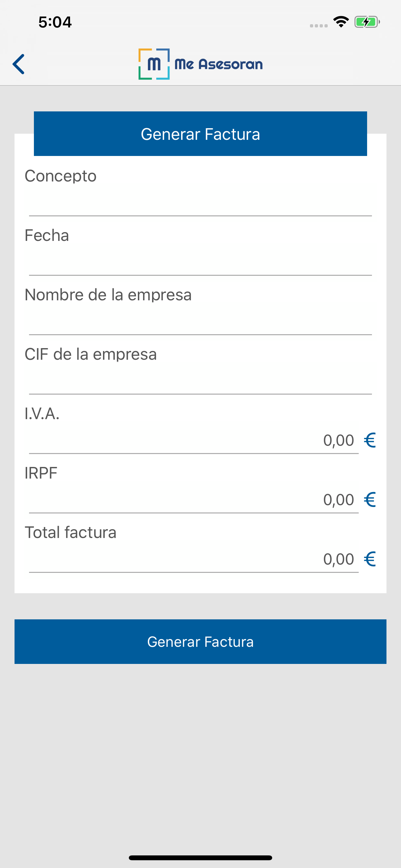Tap the home indicator bar
Viewport: 401px width, 868px height.
click(x=200, y=858)
